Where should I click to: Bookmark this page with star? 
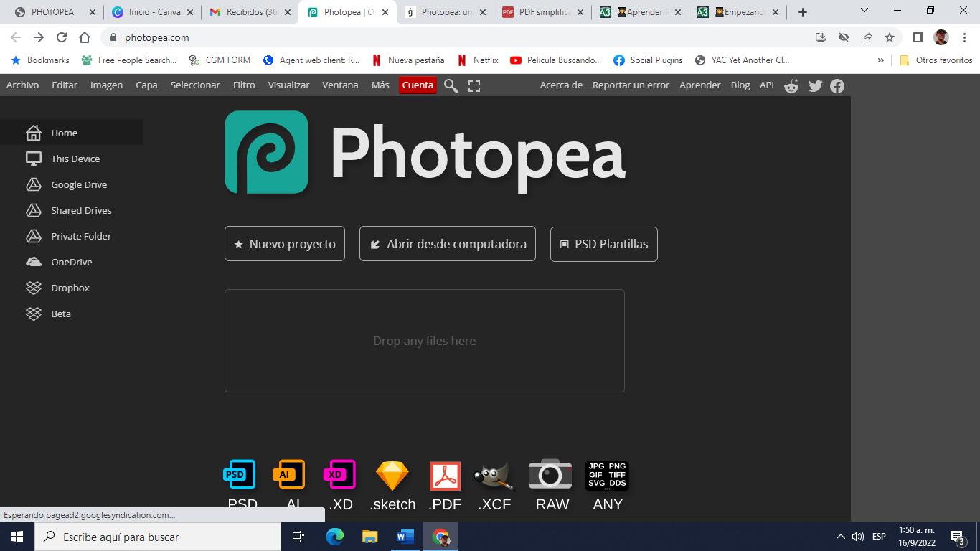[x=890, y=37]
